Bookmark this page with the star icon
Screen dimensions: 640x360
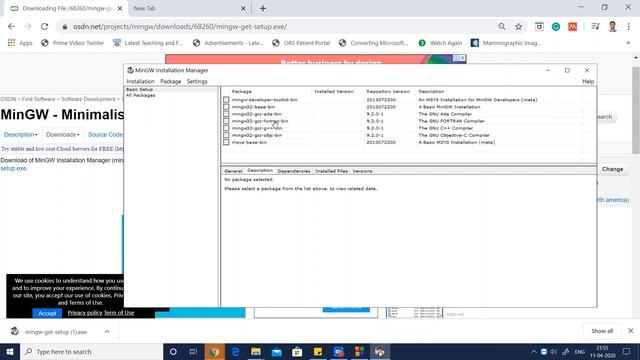518,27
